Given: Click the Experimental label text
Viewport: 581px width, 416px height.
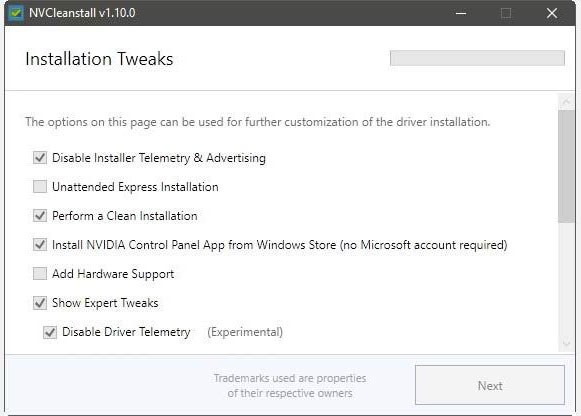Looking at the screenshot, I should pos(245,332).
